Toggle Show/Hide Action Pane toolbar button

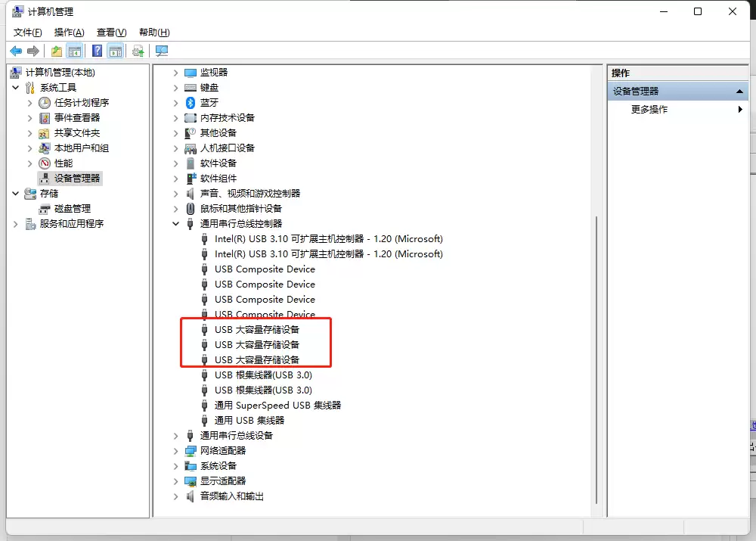coord(115,51)
